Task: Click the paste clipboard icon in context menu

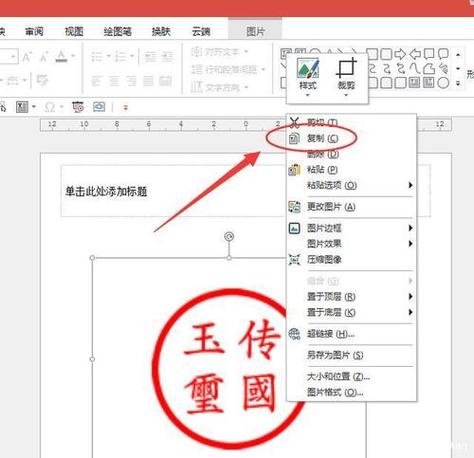Action: [x=294, y=170]
